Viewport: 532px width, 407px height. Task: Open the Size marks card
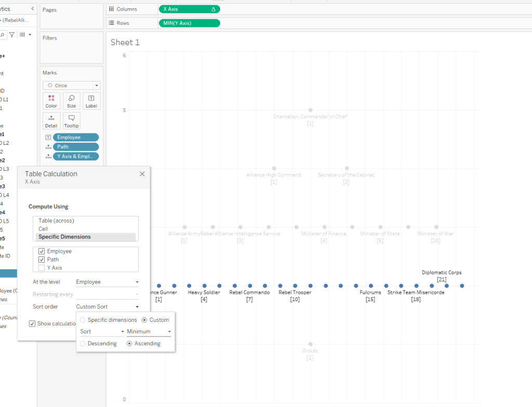tap(71, 101)
